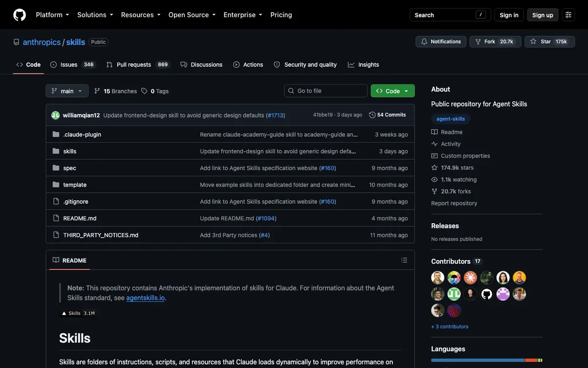This screenshot has width=588, height=368.
Task: Star the anthropics/skills repository
Action: 549,42
